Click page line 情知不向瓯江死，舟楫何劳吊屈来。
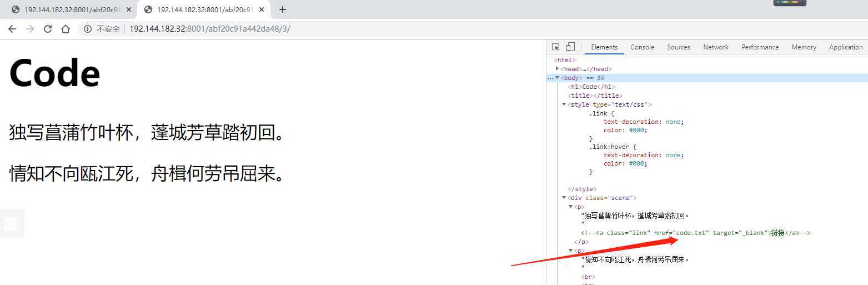Screen dimensions: 868x285 148,174
